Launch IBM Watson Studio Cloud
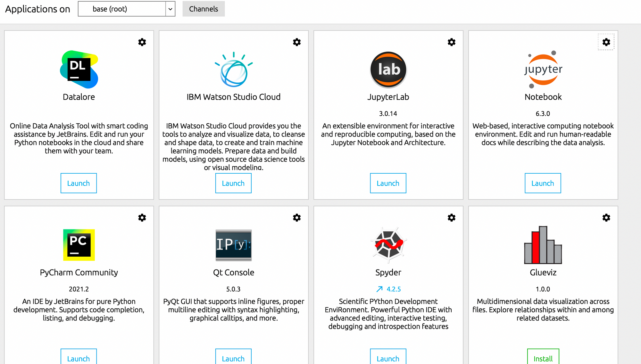 tap(233, 183)
